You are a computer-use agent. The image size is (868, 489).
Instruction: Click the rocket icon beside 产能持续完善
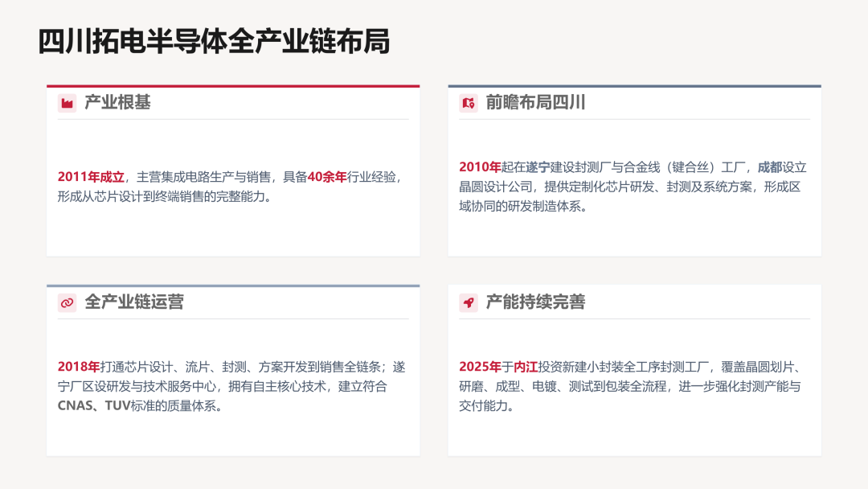469,303
